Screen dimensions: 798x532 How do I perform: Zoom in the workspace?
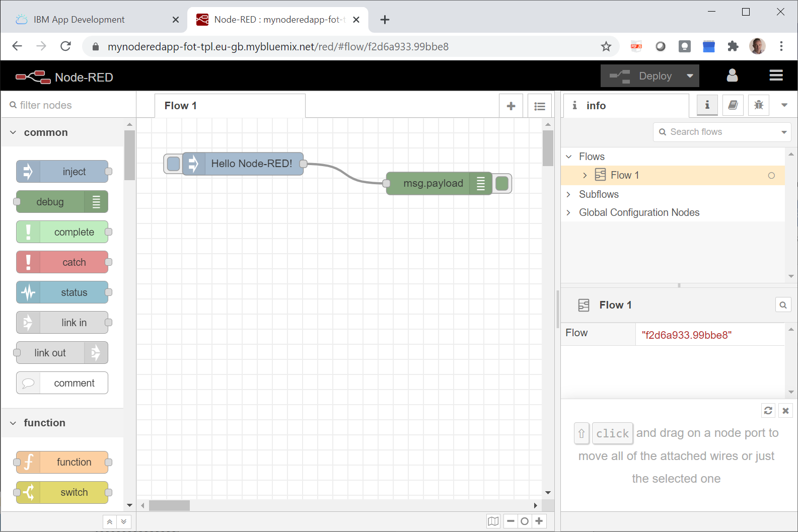(539, 521)
